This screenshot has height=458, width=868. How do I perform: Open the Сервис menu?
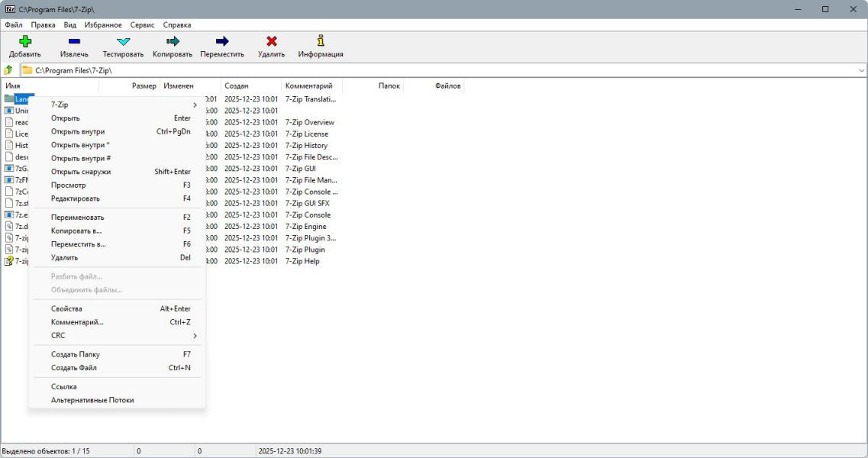coord(142,25)
